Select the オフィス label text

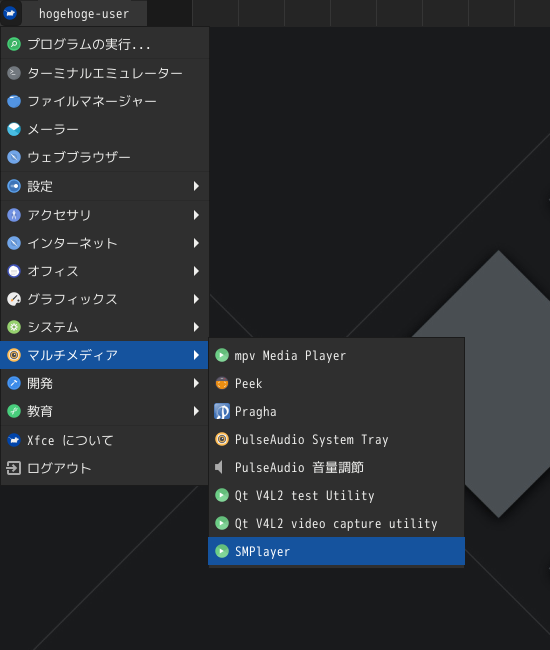tap(53, 271)
